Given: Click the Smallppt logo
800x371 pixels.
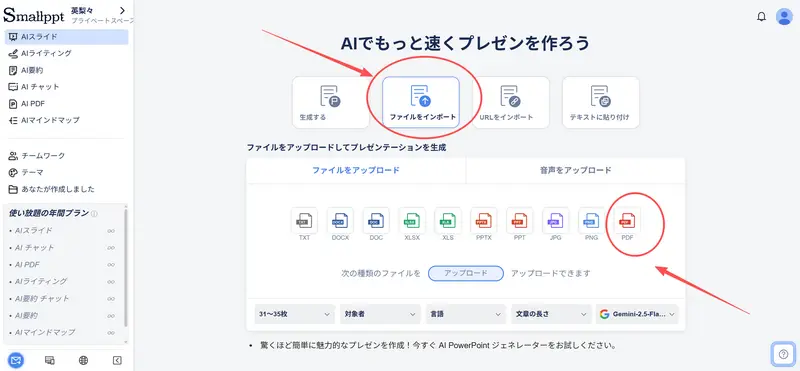Looking at the screenshot, I should click(34, 15).
